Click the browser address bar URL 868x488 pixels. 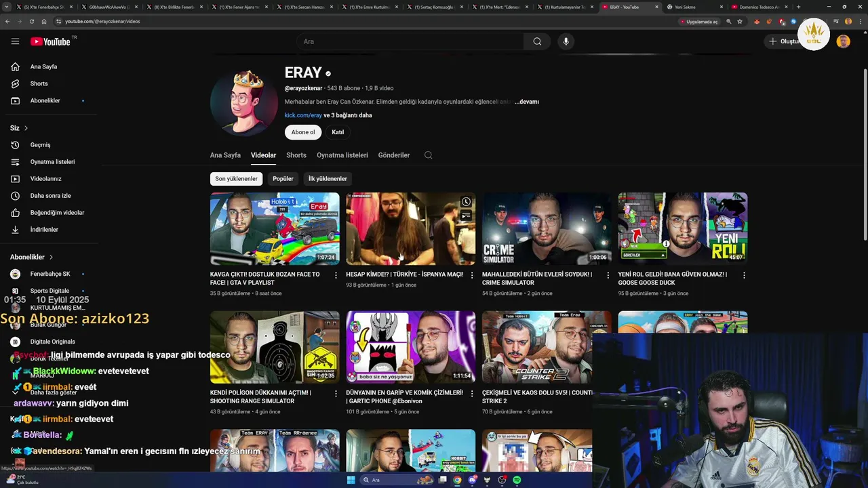(102, 21)
